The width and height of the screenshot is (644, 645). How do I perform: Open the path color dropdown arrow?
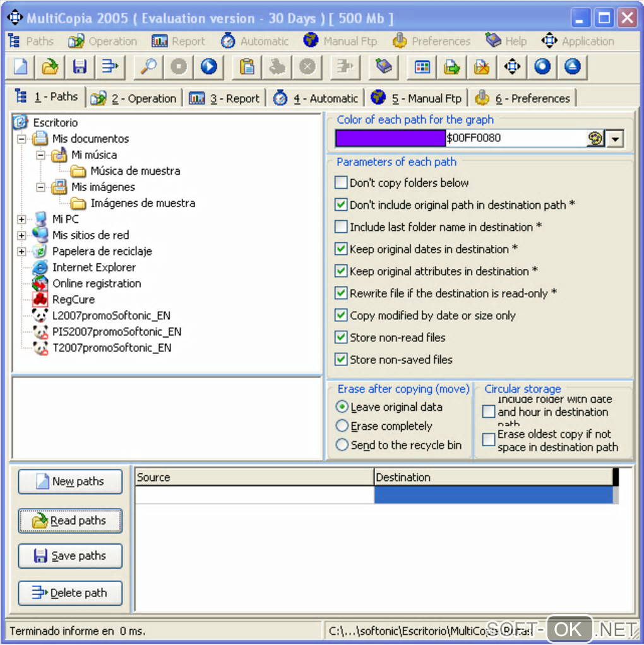(x=615, y=139)
